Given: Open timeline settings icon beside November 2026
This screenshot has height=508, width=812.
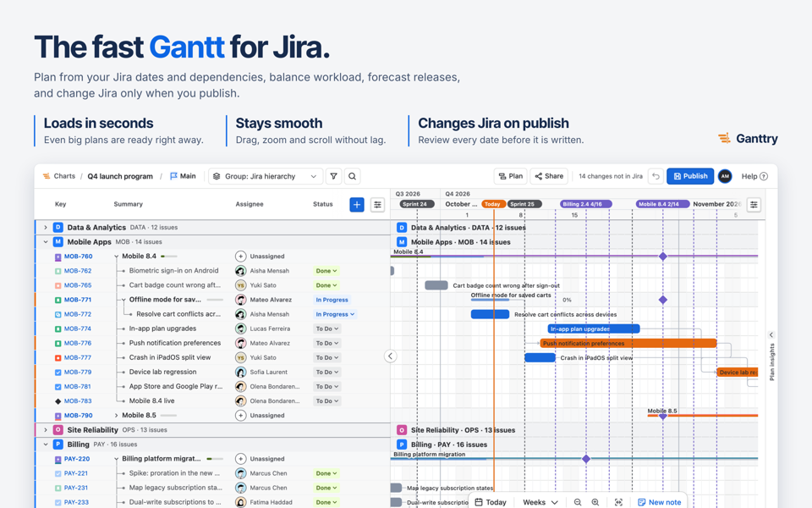Looking at the screenshot, I should 754,205.
